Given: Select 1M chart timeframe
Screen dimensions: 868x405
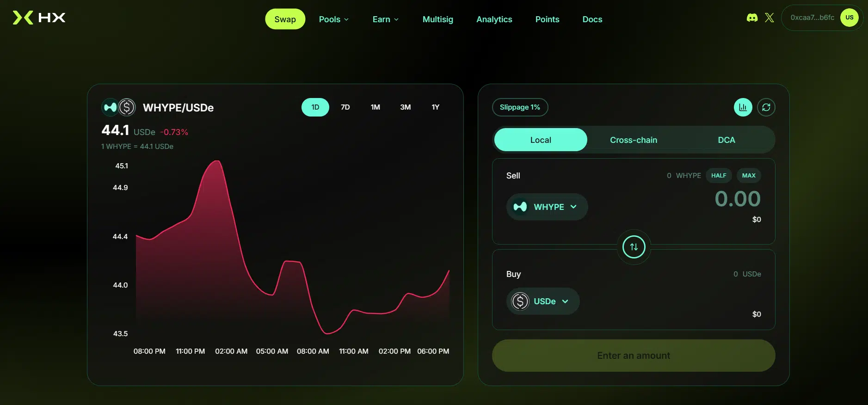Looking at the screenshot, I should [376, 107].
